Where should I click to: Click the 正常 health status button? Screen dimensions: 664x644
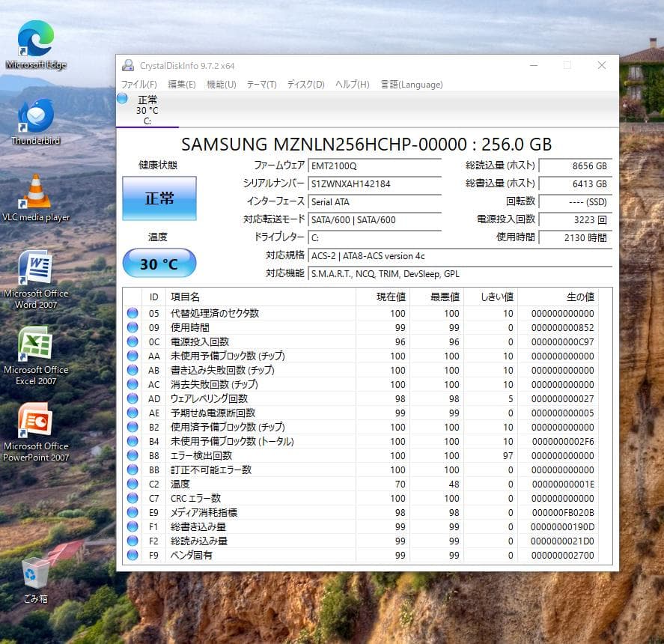click(158, 198)
